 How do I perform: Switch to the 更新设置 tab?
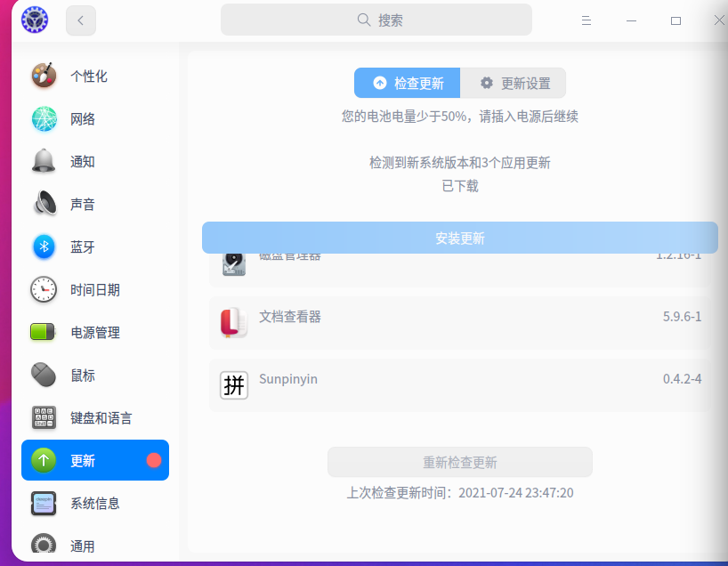[514, 83]
